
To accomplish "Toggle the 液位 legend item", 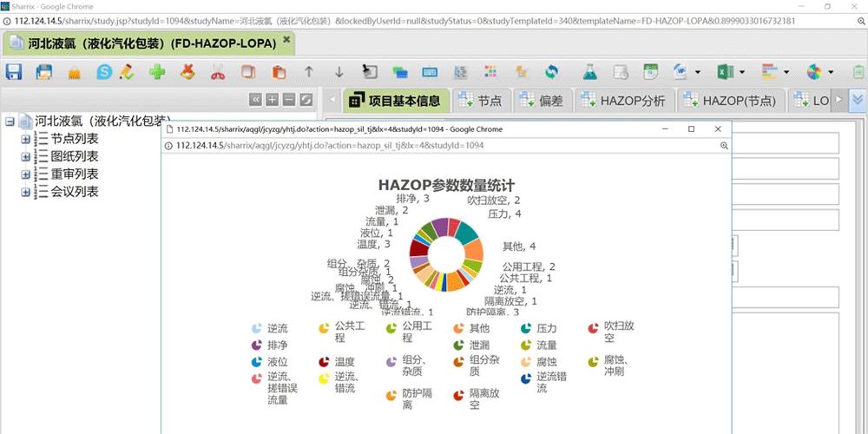I will (270, 362).
